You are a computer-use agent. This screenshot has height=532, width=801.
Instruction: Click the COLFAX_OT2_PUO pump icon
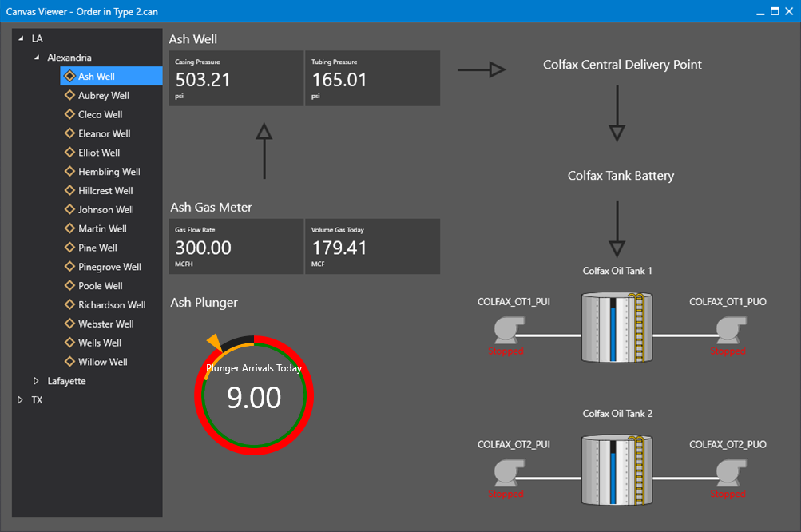731,472
